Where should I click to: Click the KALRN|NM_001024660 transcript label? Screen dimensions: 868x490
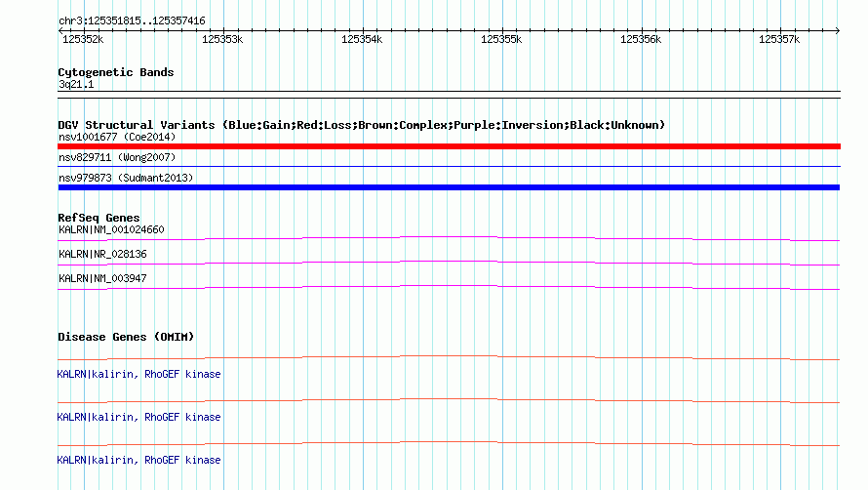point(112,229)
